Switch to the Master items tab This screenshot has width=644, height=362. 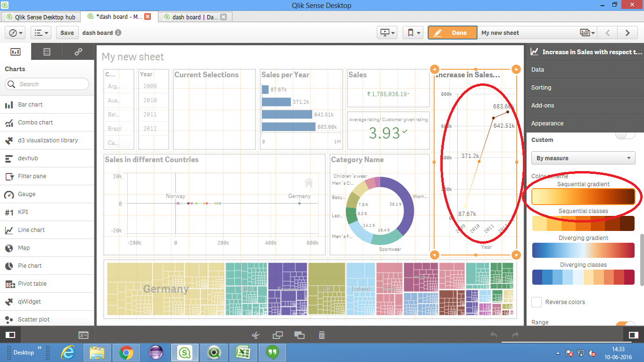47,52
